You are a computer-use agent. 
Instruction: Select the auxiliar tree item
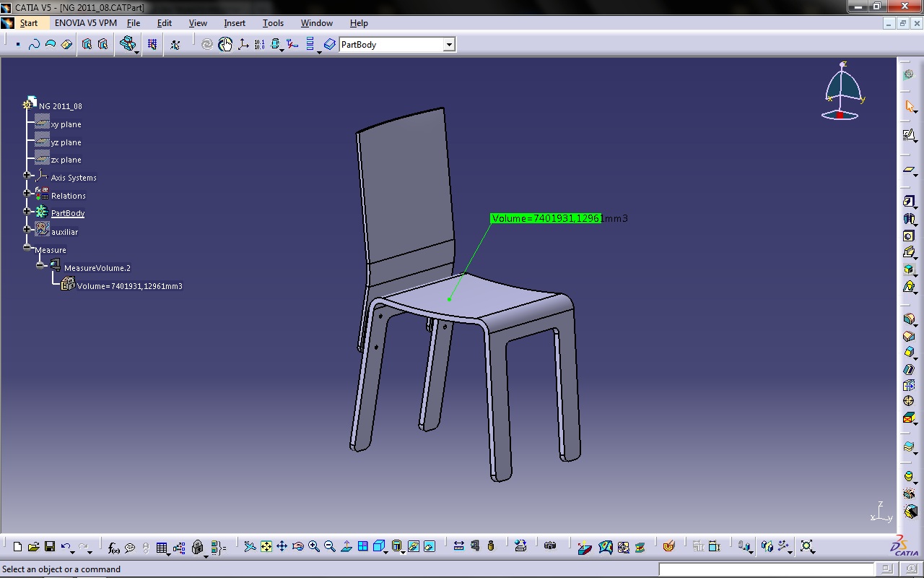[x=65, y=232]
